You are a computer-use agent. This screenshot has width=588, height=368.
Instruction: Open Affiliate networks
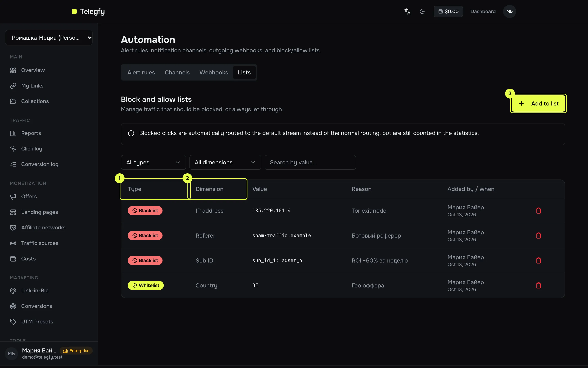pos(49,228)
